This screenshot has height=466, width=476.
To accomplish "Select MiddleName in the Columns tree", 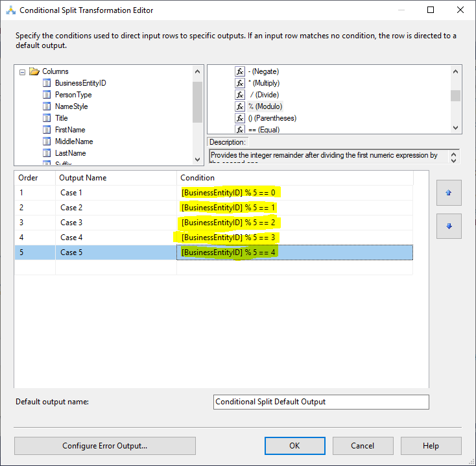I will pyautogui.click(x=74, y=141).
